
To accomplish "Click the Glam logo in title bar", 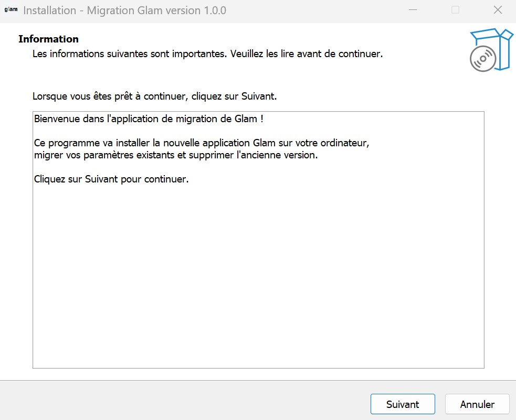I will click(10, 10).
